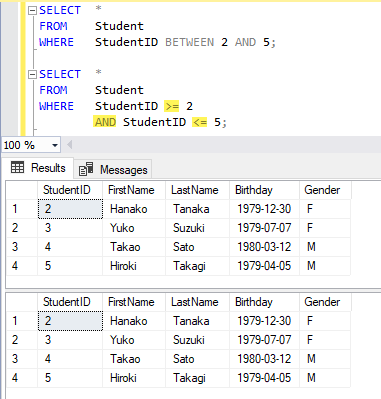Image resolution: width=381 pixels, height=399 pixels.
Task: Click the highlighted <= operator
Action: (x=200, y=122)
